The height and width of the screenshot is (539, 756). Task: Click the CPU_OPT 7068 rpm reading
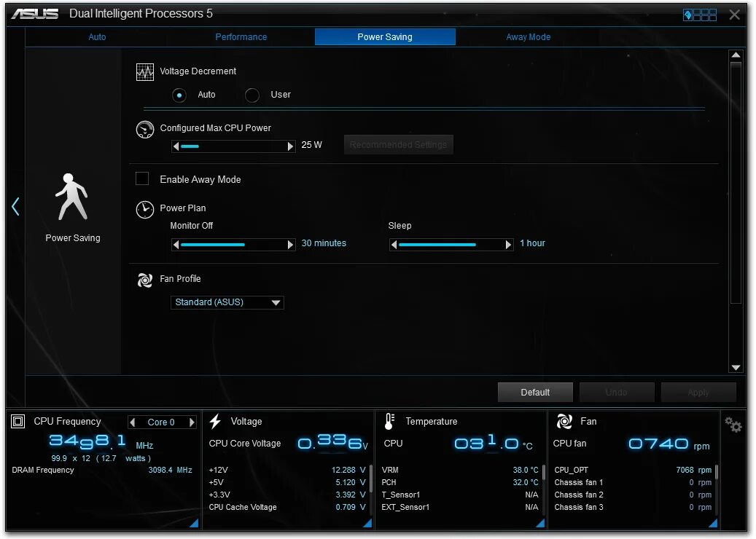(x=694, y=470)
